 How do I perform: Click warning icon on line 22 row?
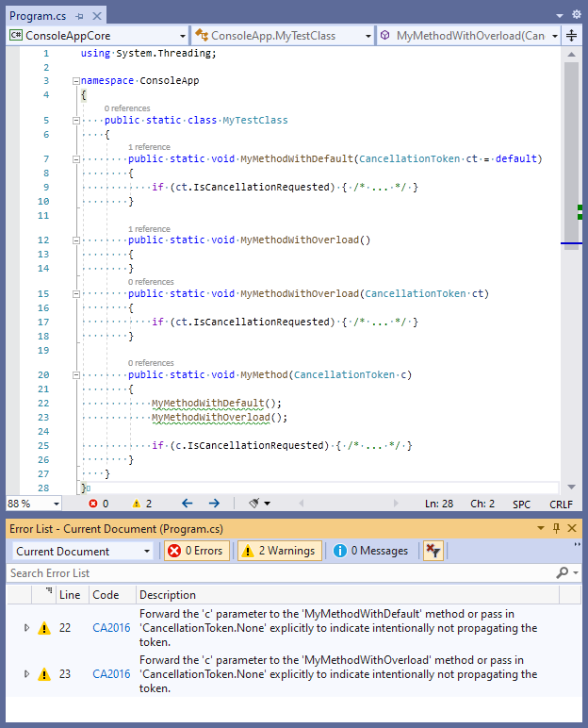tap(44, 629)
